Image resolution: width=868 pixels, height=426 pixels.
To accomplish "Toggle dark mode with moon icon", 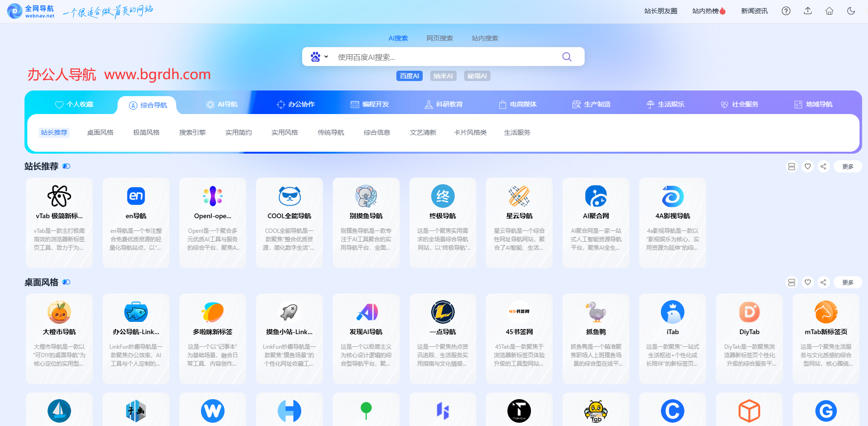I will [851, 11].
